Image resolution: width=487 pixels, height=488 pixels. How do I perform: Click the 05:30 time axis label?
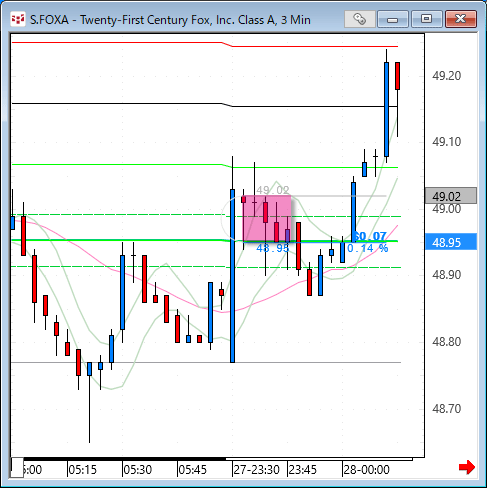coord(138,470)
